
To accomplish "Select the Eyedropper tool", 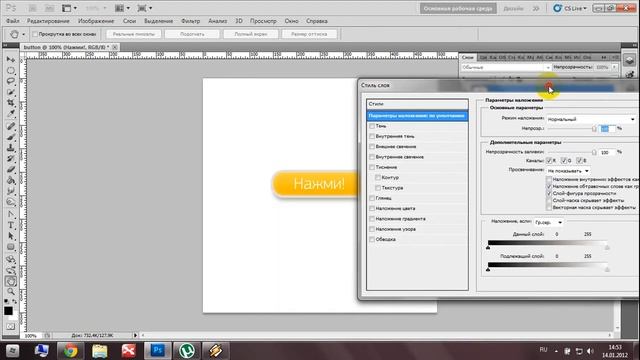I will pyautogui.click(x=11, y=114).
